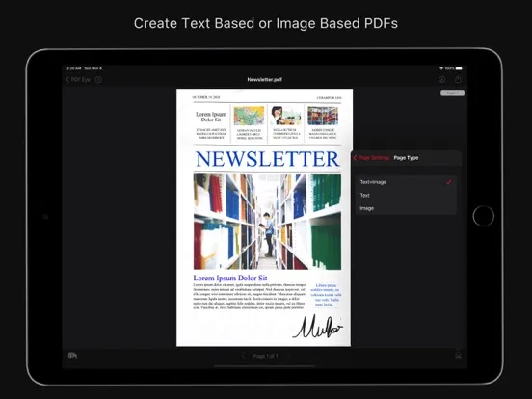532x399 pixels.
Task: Tap the signature at the page bottom
Action: [317, 327]
